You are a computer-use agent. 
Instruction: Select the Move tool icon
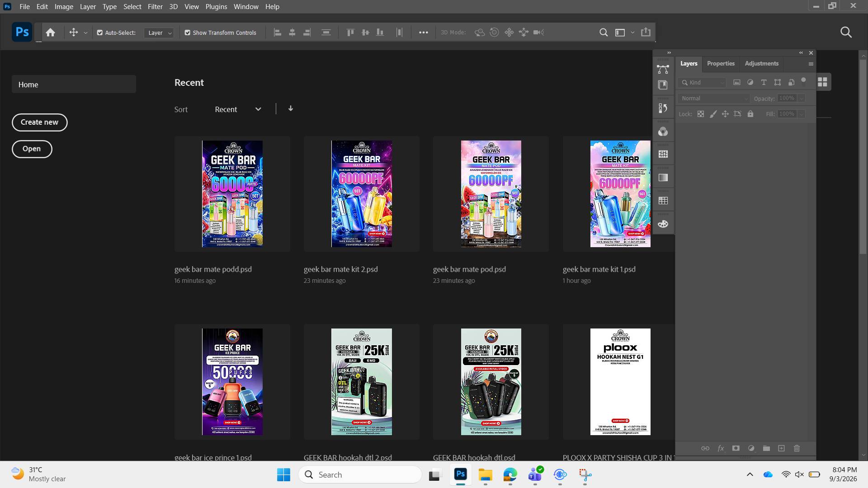73,33
